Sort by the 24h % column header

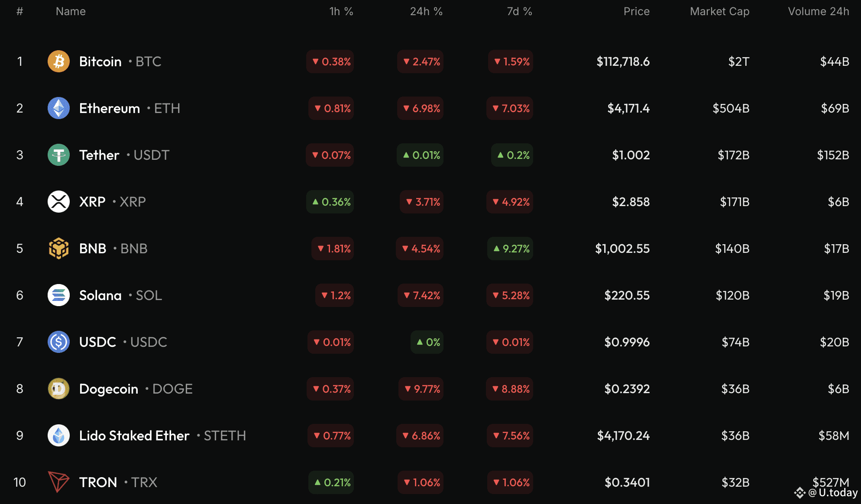coord(426,12)
